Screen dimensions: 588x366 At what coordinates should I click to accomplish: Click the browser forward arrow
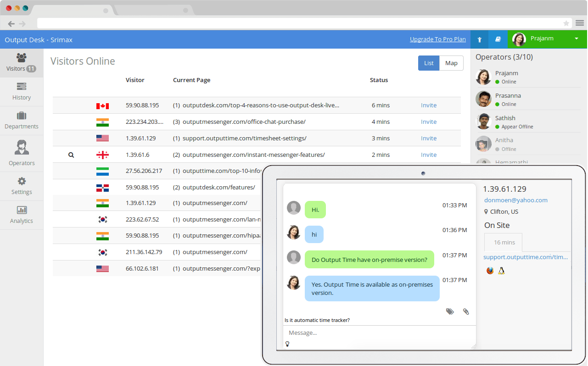(x=22, y=23)
